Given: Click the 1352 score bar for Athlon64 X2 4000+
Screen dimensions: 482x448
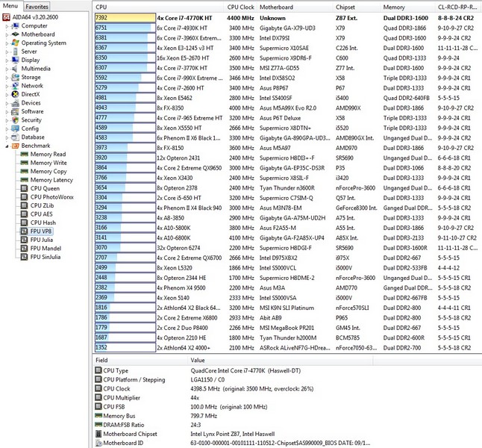Looking at the screenshot, I should (125, 348).
